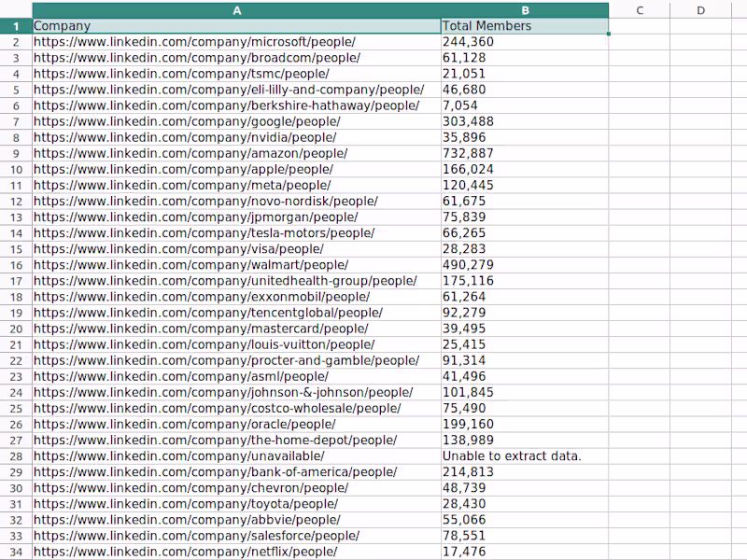
Task: Click the tsmc LinkedIn URL cell
Action: click(x=237, y=74)
